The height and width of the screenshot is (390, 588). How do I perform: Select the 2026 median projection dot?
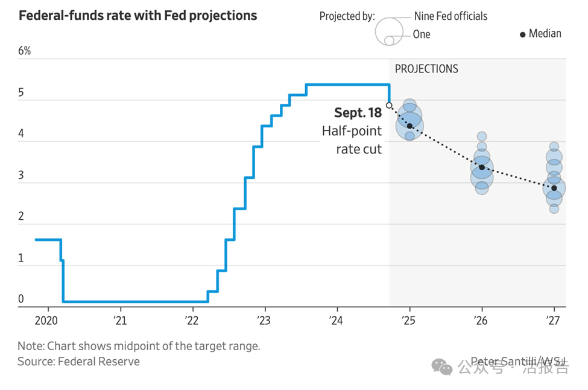coord(481,167)
